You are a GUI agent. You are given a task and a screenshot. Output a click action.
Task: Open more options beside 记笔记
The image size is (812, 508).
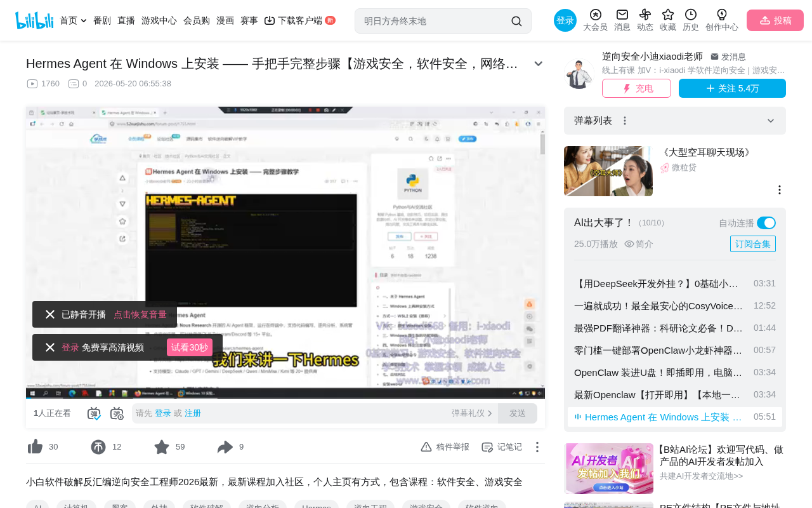tap(537, 447)
